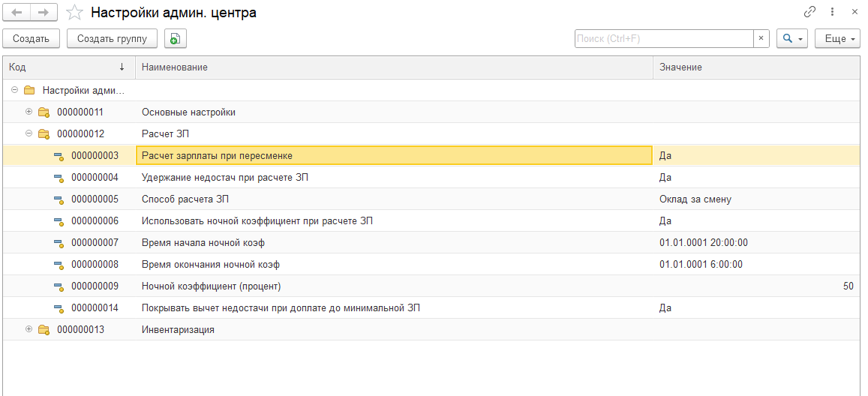Viewport: 868px width, 396px height.
Task: Sort by the Код column header
Action: tap(68, 67)
